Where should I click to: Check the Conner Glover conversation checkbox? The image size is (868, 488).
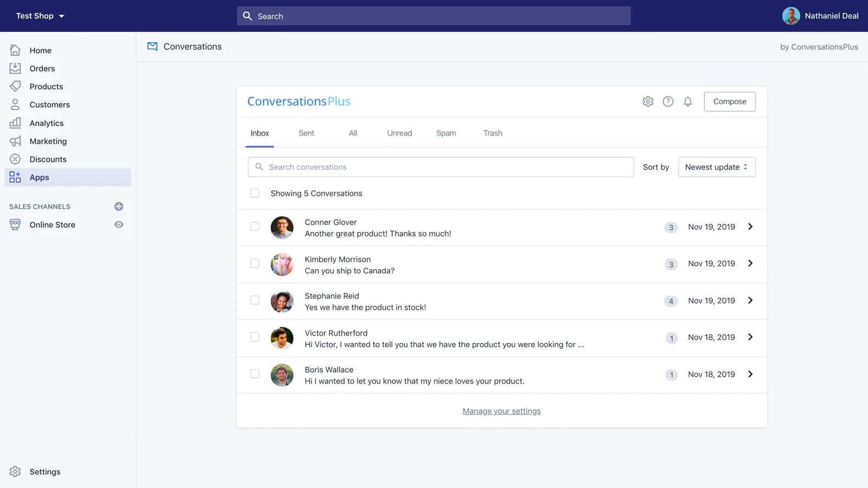click(255, 227)
